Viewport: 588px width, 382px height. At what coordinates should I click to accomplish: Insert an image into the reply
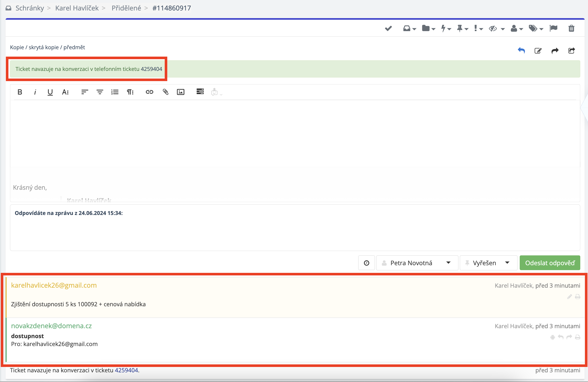(181, 92)
